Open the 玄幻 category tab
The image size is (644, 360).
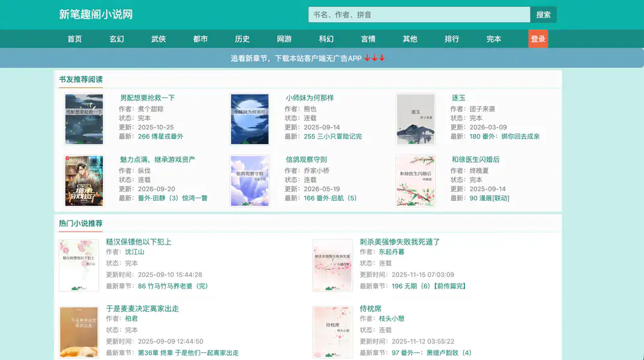(117, 39)
